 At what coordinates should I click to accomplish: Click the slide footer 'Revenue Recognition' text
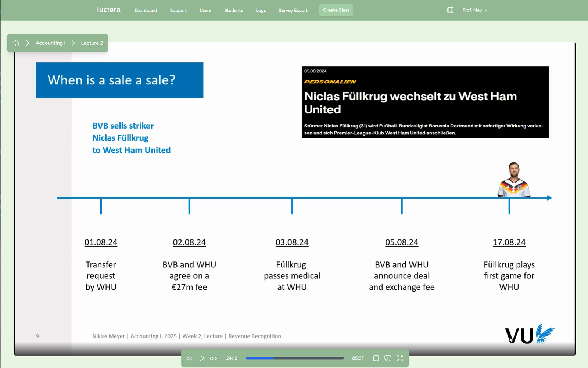[x=255, y=336]
